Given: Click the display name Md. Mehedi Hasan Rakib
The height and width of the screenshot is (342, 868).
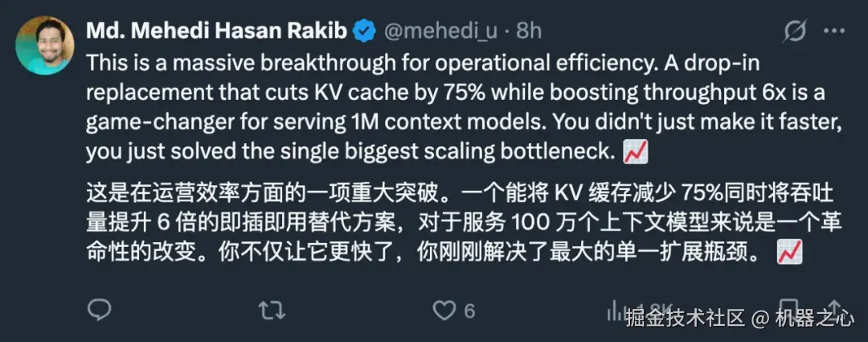Looking at the screenshot, I should click(x=217, y=31).
